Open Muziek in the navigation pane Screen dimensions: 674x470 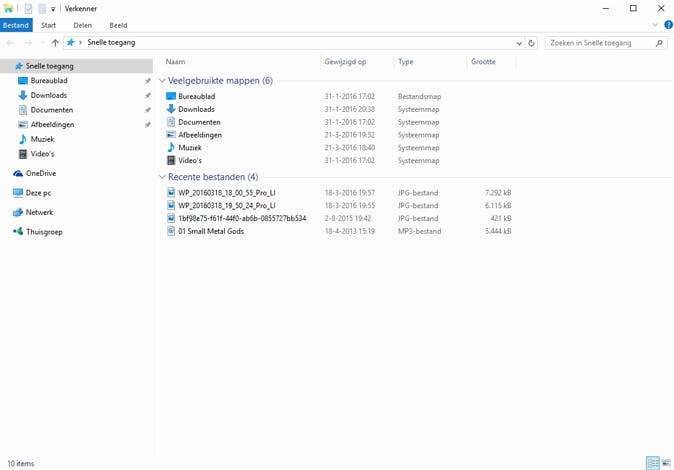pyautogui.click(x=42, y=139)
